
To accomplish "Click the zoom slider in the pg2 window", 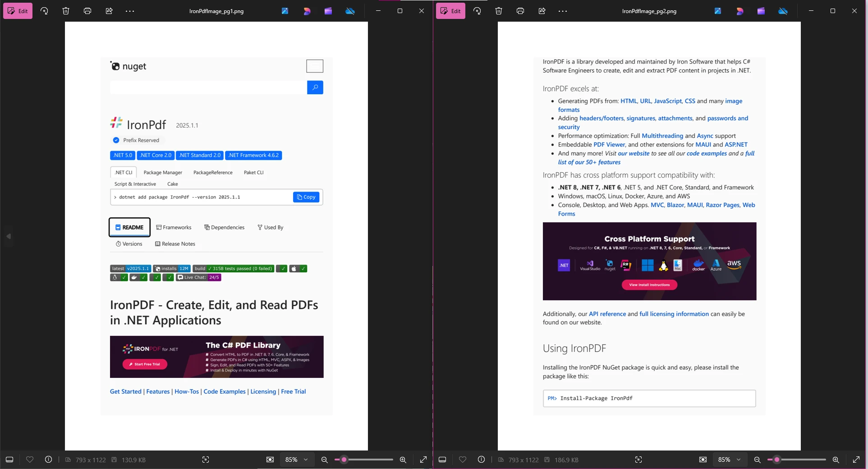I will (797, 460).
